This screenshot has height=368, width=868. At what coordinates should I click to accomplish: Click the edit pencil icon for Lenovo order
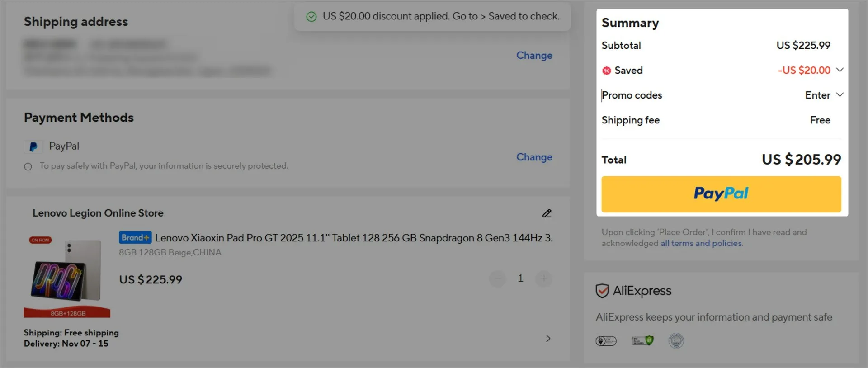pos(547,213)
